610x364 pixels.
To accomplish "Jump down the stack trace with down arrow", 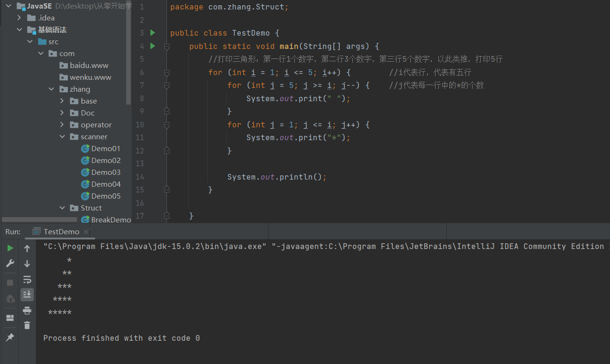I will [x=27, y=263].
